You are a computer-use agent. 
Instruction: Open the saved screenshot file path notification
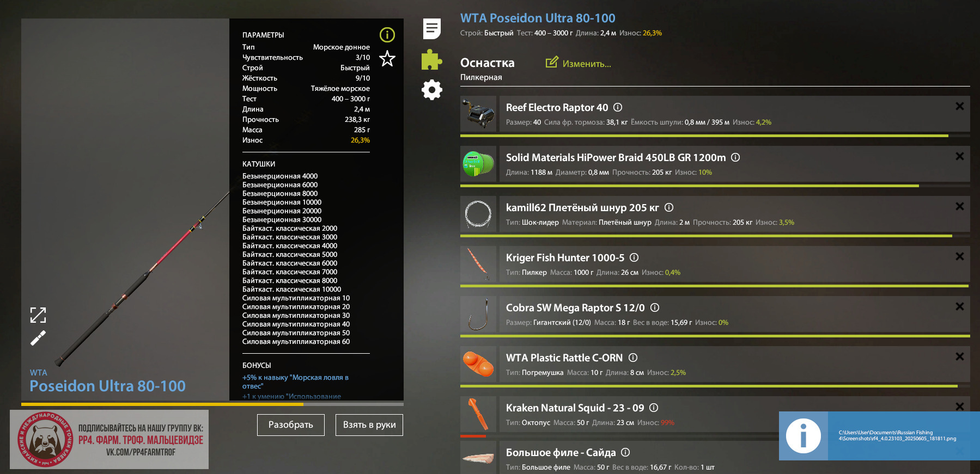tap(897, 435)
